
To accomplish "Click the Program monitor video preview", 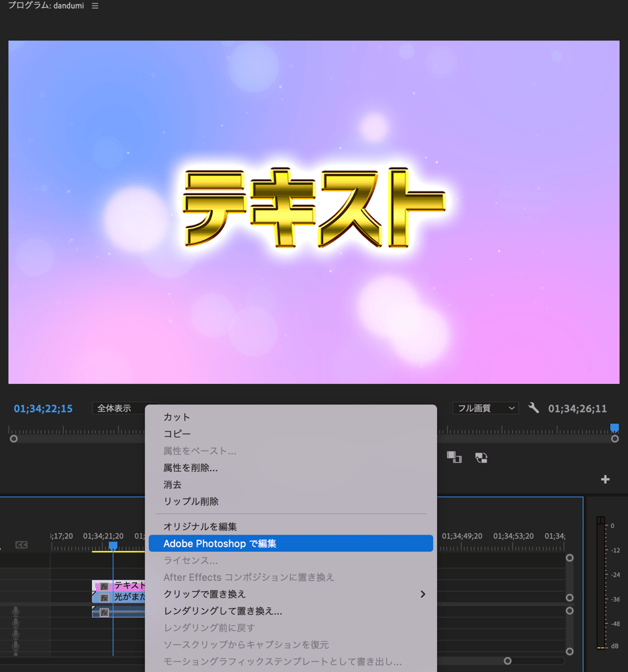I will 314,212.
